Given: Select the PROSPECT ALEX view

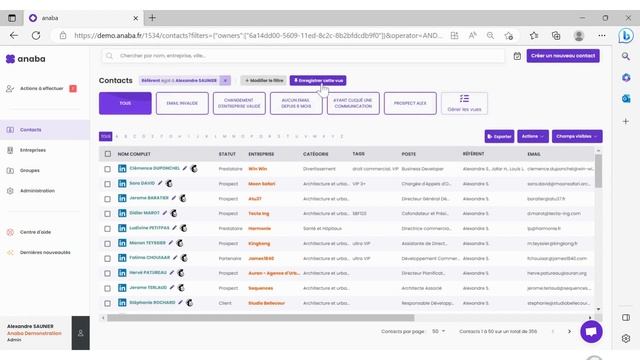Looking at the screenshot, I should pos(410,103).
